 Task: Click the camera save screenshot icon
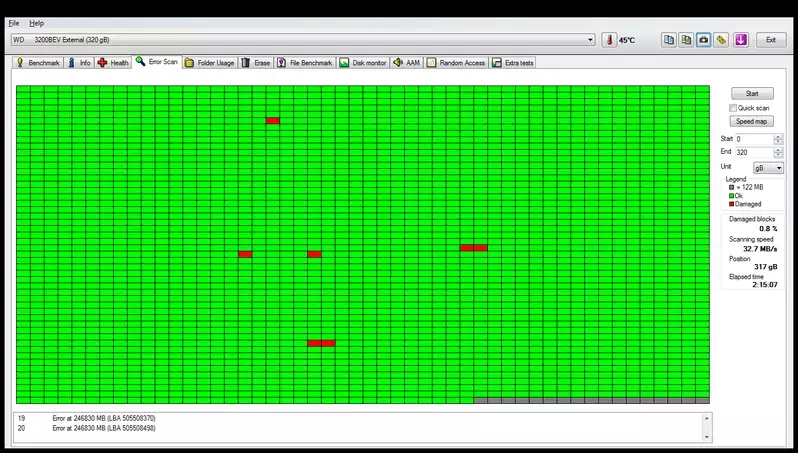click(x=703, y=40)
